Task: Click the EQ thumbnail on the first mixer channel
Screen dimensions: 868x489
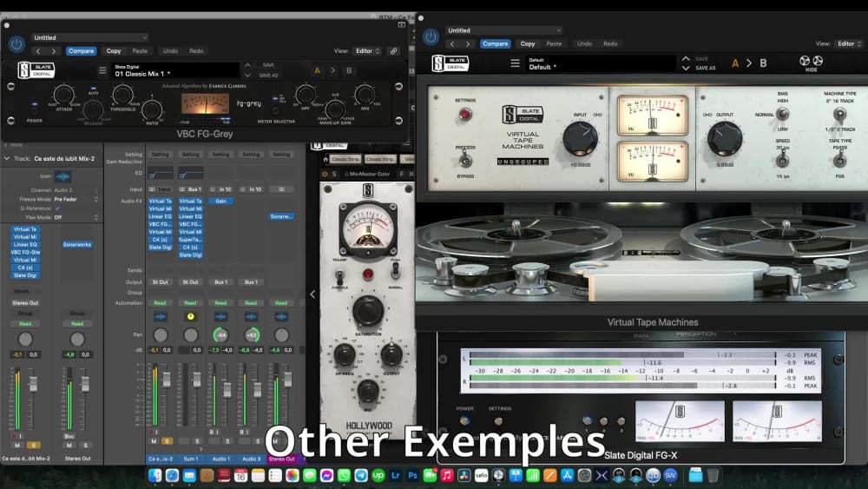Action: click(161, 174)
